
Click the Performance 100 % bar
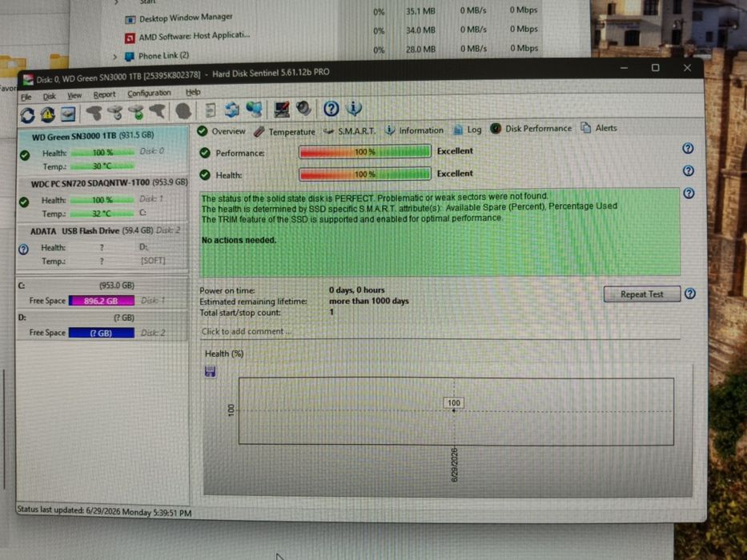pos(365,151)
